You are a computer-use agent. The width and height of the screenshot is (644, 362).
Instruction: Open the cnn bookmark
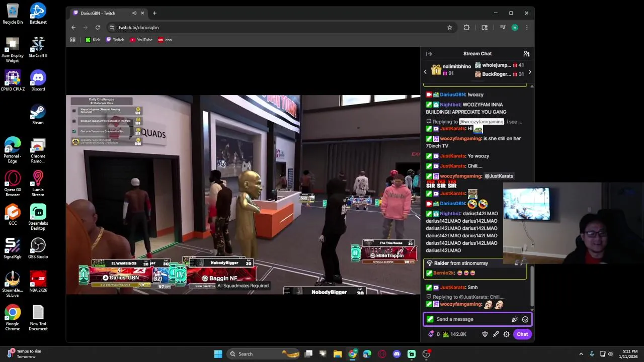tap(165, 40)
